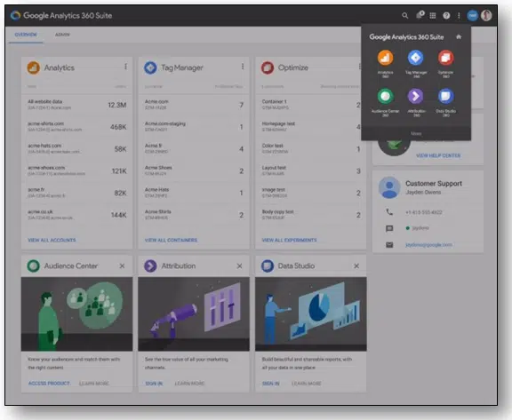
Task: Click the blue account badge in header
Action: pyautogui.click(x=472, y=15)
